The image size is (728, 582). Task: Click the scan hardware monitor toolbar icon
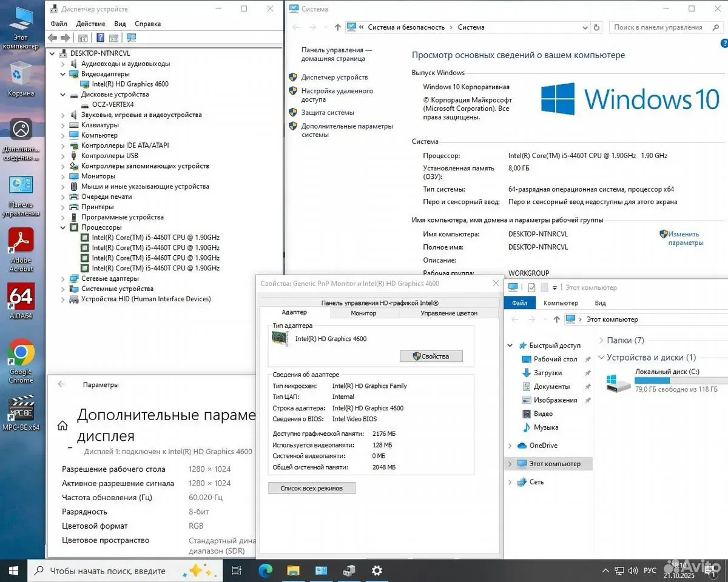point(131,38)
